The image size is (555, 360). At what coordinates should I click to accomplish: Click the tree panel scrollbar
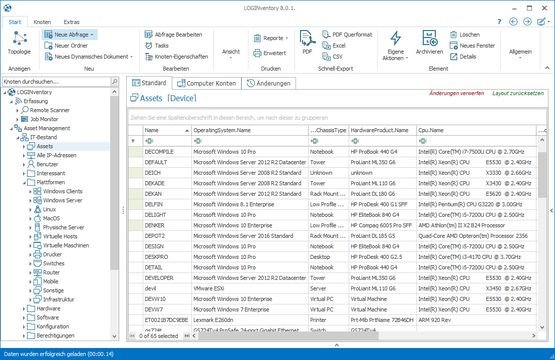point(114,182)
